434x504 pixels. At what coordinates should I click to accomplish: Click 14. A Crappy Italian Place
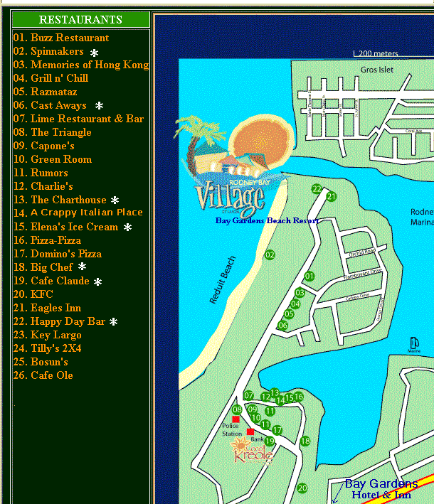78,213
